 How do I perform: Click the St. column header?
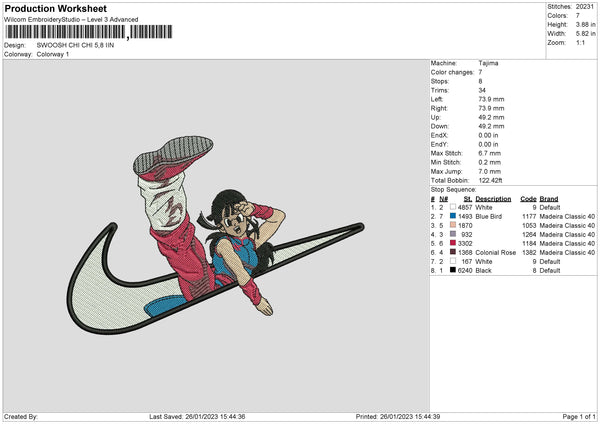[468, 199]
